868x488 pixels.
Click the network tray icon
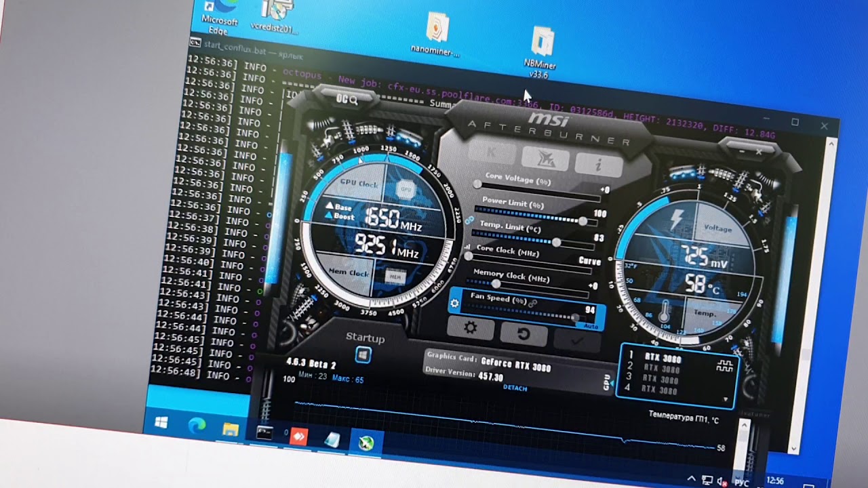point(708,479)
